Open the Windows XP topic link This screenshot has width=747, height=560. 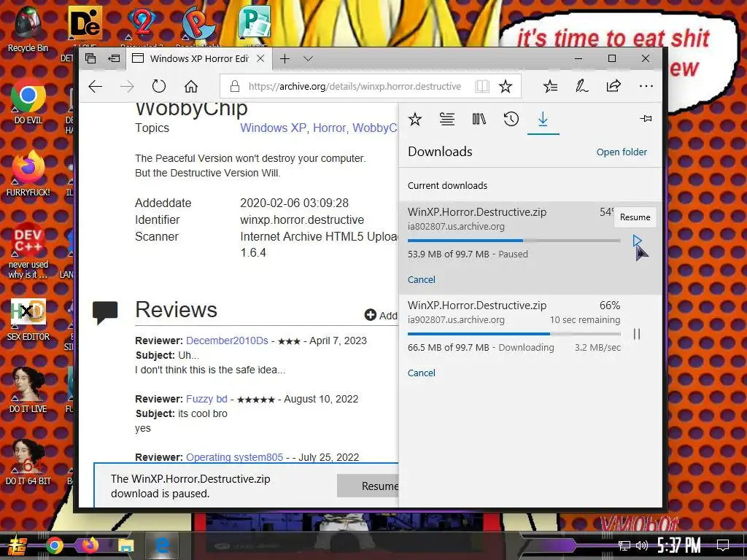(x=273, y=128)
